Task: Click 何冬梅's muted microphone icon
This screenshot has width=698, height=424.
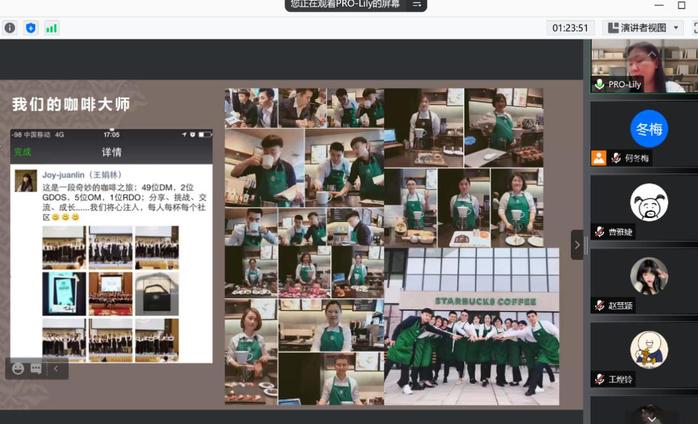Action: tap(616, 158)
